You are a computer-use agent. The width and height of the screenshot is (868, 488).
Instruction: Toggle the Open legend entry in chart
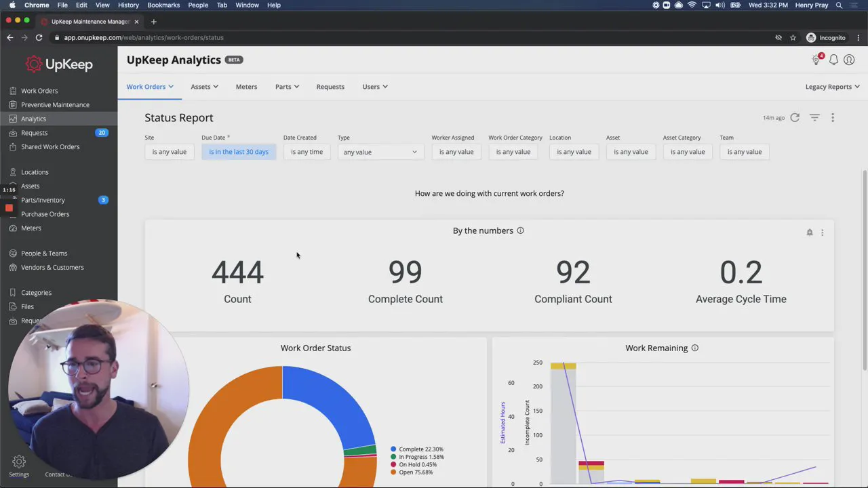click(416, 472)
